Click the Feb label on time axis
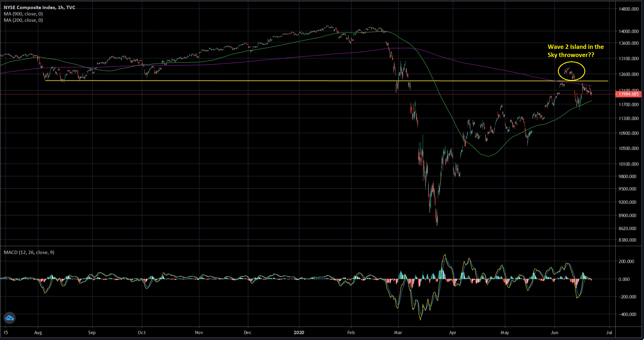Viewport: 644px width, 340px height. [x=351, y=332]
